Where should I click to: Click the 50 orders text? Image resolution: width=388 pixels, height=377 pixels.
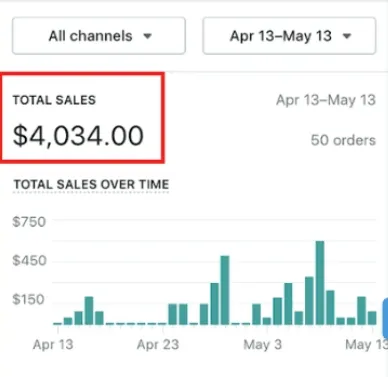click(x=343, y=140)
